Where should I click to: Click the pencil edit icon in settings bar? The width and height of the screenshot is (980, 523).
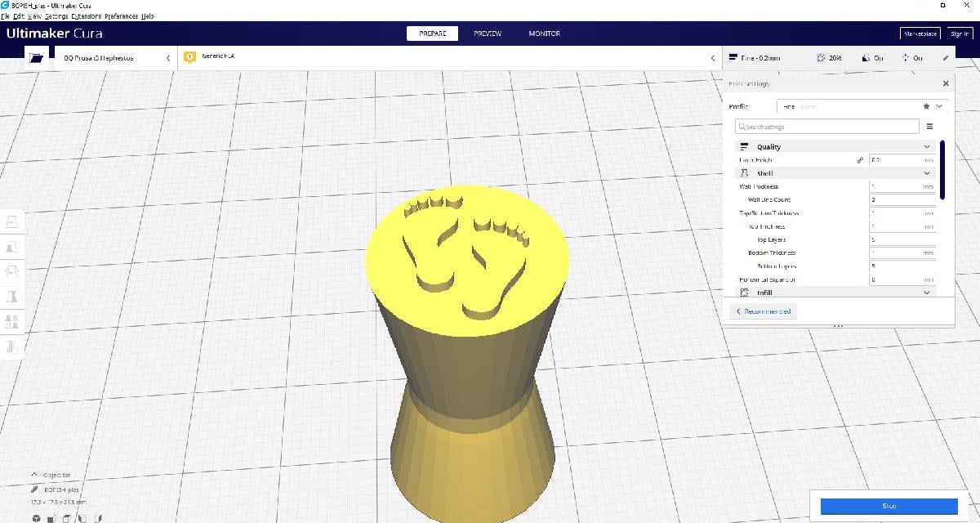946,58
